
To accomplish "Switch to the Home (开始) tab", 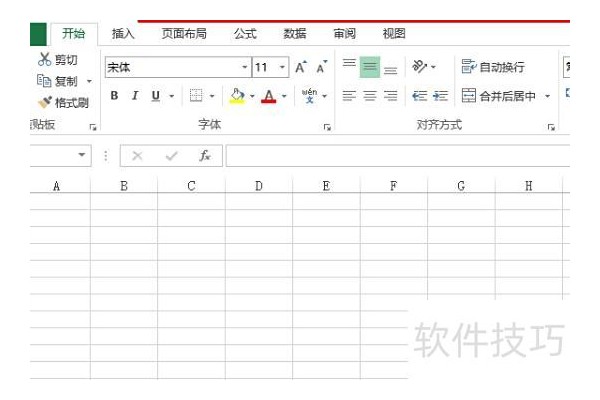I will point(73,34).
